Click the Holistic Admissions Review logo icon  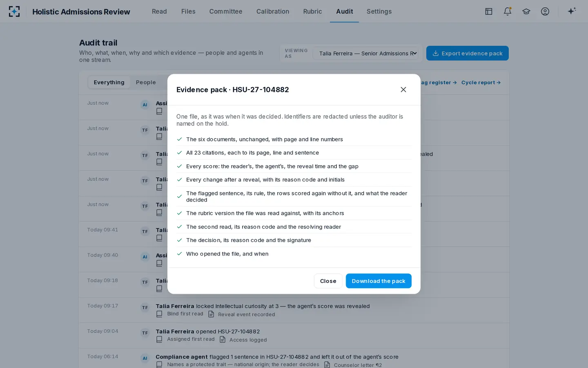14,11
